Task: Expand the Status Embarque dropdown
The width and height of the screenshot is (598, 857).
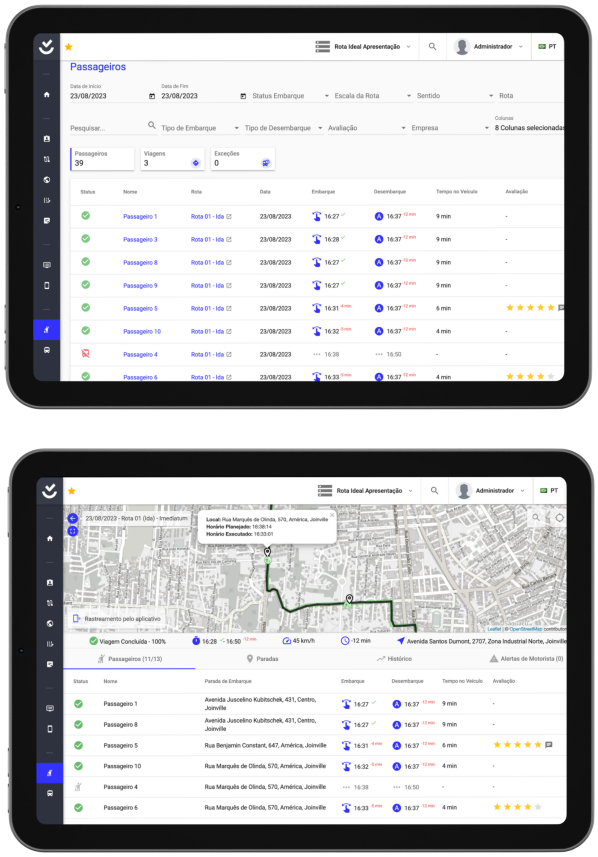Action: pos(291,96)
